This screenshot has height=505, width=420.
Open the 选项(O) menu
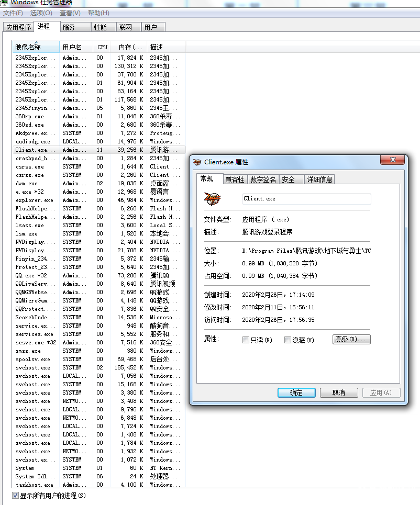click(41, 13)
